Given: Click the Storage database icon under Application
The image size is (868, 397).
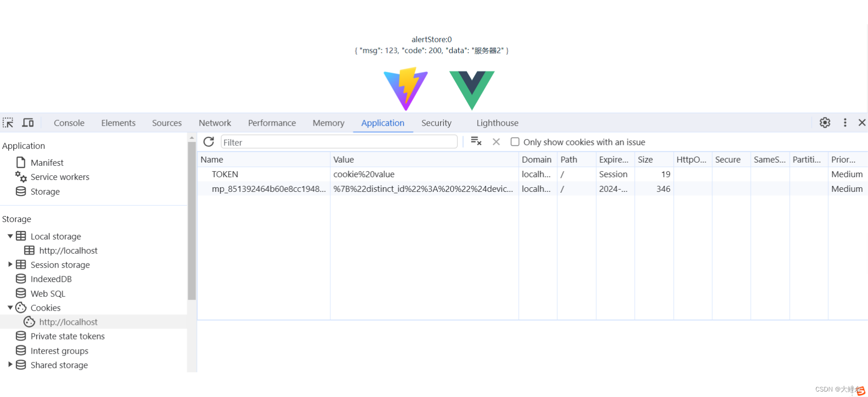Looking at the screenshot, I should [21, 191].
